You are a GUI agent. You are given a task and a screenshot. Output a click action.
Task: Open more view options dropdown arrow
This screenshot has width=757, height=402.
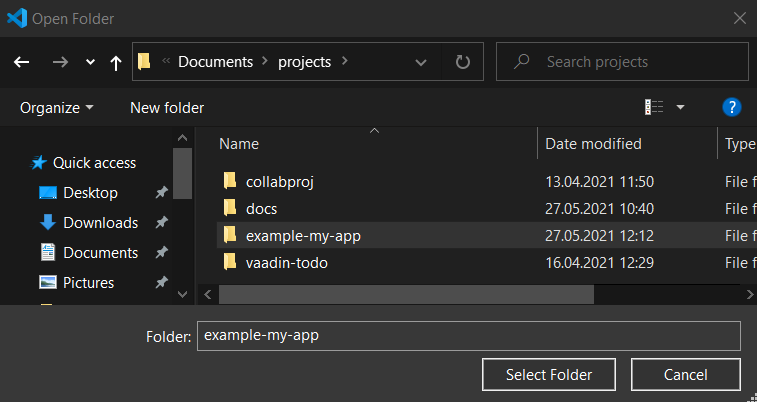pos(680,107)
